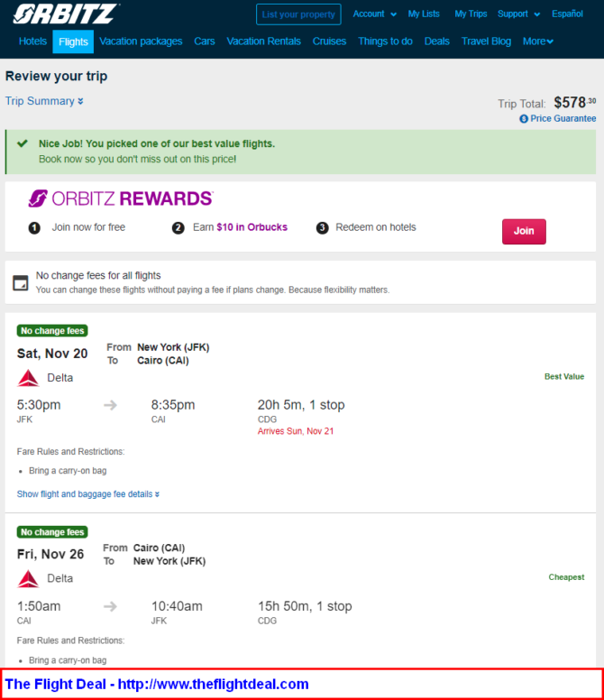This screenshot has width=604, height=700.
Task: Click the Delta logo on Nov 26 flight
Action: 28,578
